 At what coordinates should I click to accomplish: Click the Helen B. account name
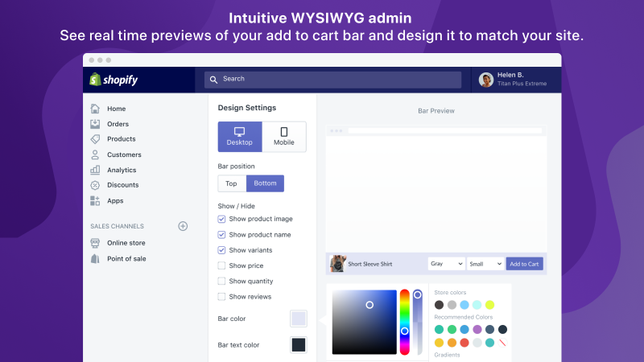[510, 75]
